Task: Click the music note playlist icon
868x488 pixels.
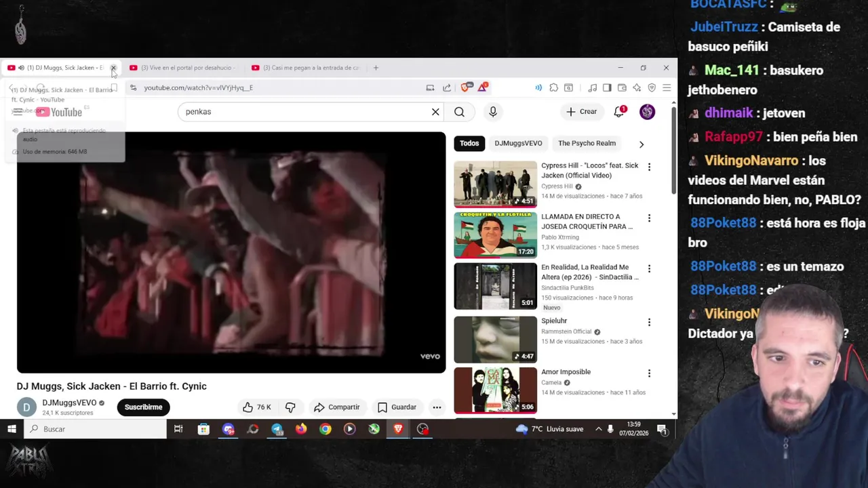Action: (x=592, y=87)
